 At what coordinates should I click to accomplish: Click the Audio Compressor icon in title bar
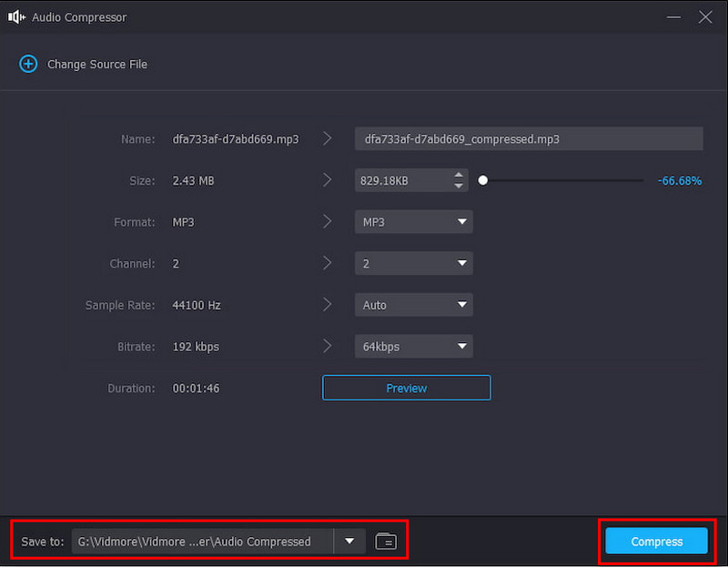click(x=15, y=16)
